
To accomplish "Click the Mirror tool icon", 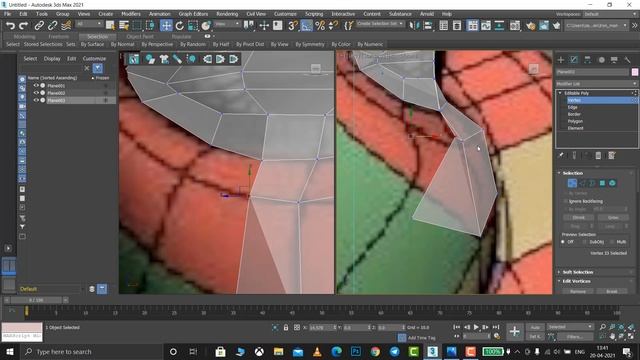I will point(415,26).
